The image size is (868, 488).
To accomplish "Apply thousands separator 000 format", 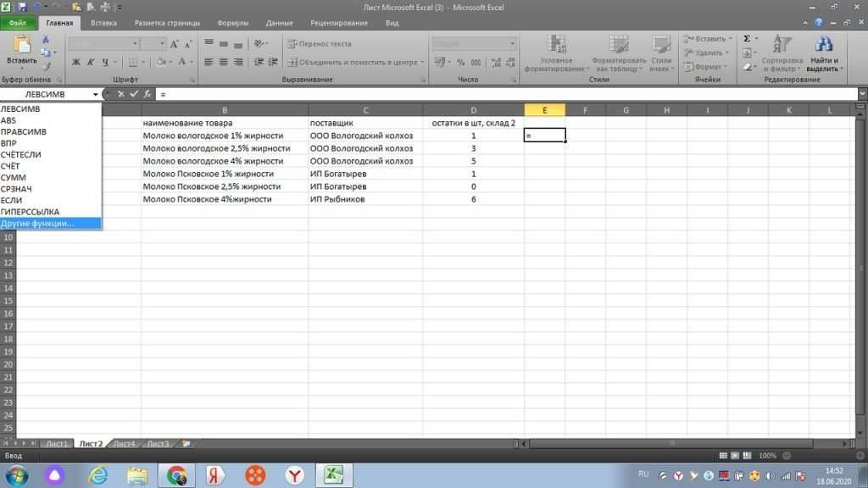I will click(476, 63).
